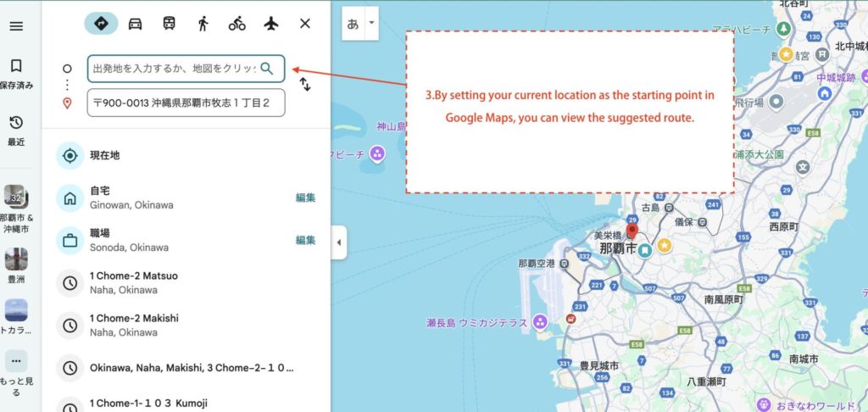Edit the 自宅 home address
The width and height of the screenshot is (868, 412).
(305, 198)
